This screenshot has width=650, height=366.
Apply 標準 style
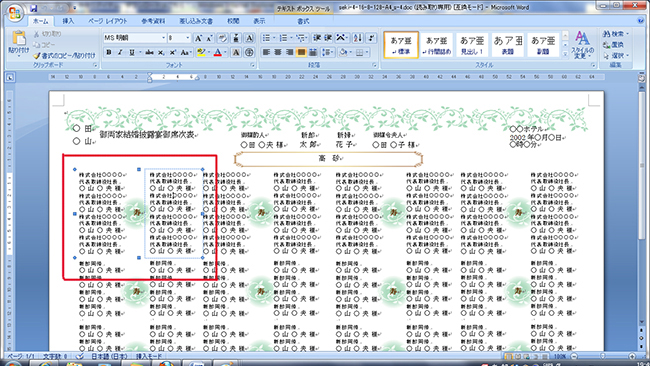click(x=401, y=45)
